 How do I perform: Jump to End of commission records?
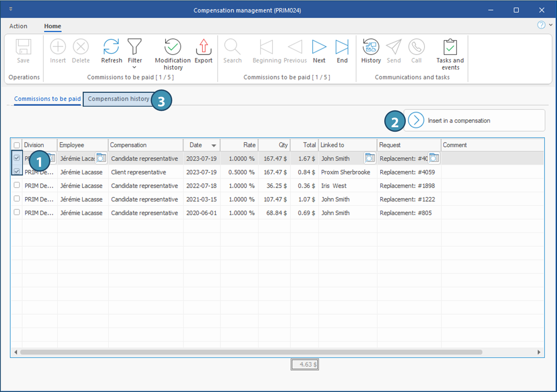point(342,47)
